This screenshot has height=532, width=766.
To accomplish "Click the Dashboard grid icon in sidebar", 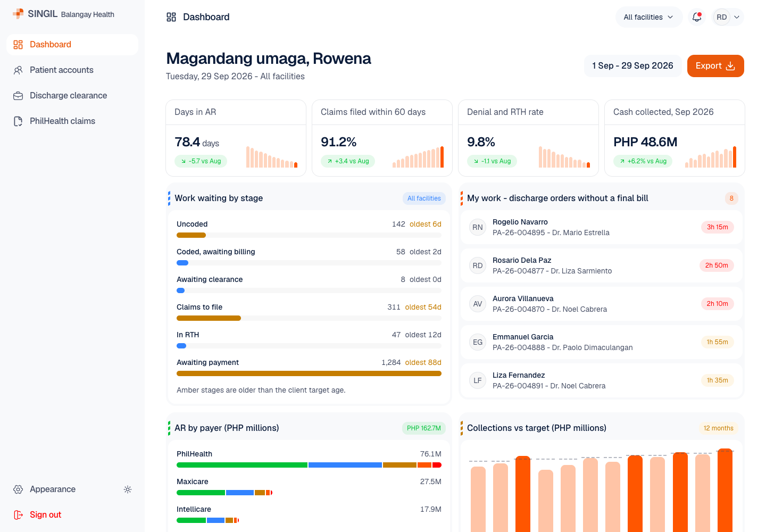I will point(18,45).
